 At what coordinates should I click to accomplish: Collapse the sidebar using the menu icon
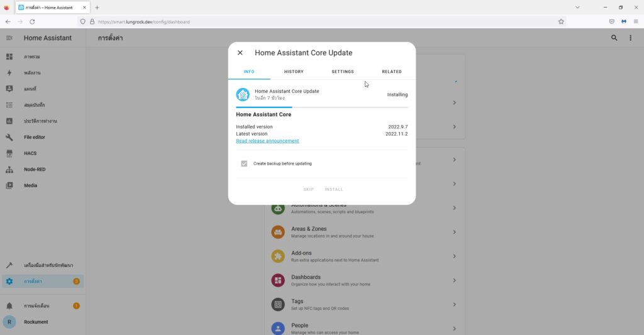[x=9, y=38]
